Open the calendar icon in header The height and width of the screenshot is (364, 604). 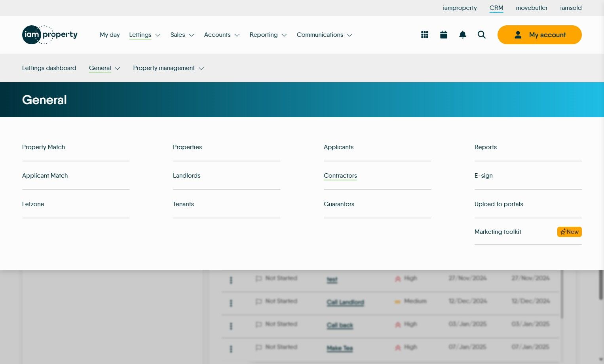(444, 35)
